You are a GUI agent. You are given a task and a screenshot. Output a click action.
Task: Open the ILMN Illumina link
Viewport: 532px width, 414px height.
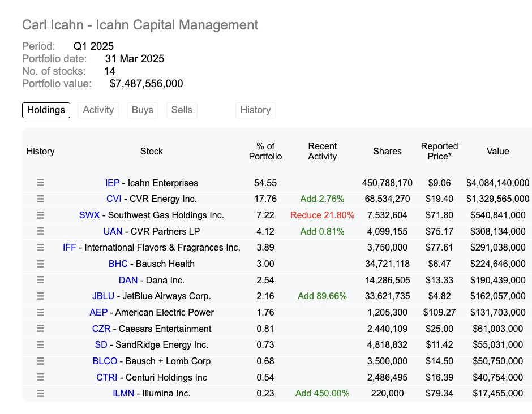(x=151, y=393)
